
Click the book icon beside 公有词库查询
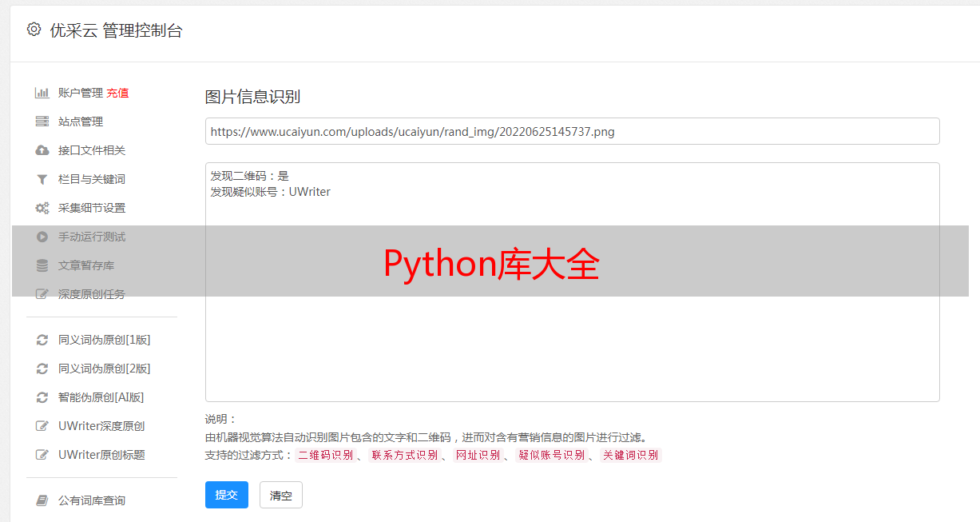(42, 500)
